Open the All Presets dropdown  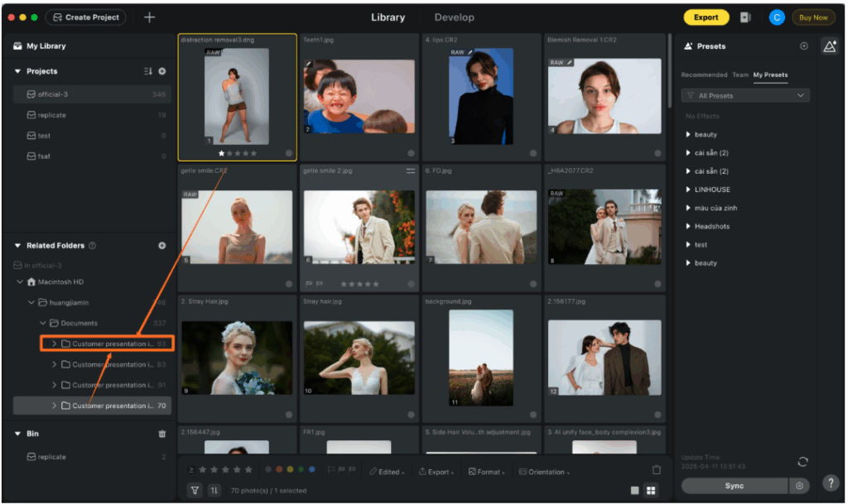(746, 96)
